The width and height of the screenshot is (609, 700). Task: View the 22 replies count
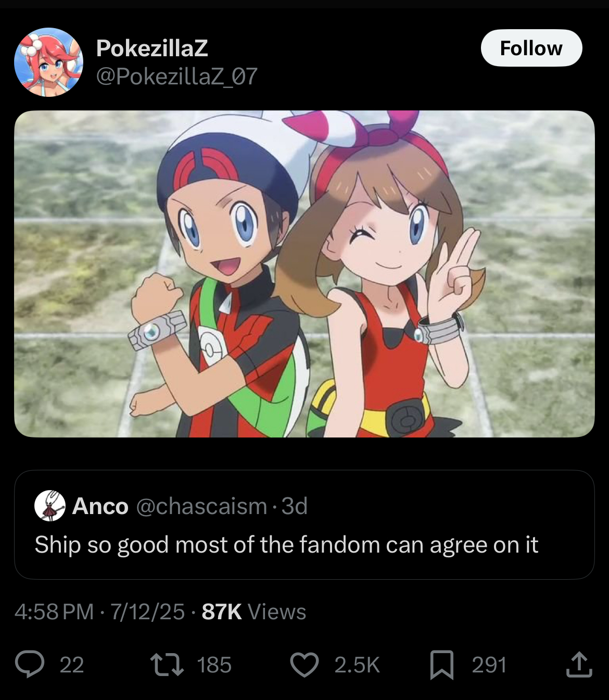[72, 665]
